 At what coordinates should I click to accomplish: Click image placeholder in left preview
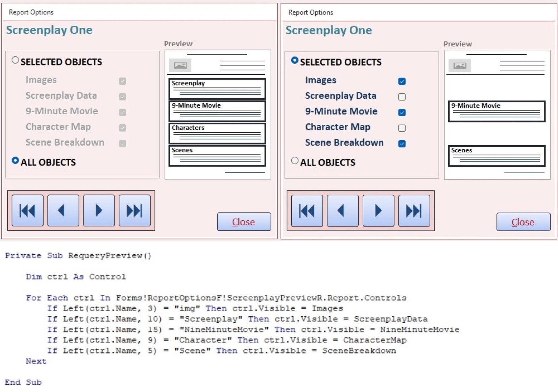click(180, 65)
